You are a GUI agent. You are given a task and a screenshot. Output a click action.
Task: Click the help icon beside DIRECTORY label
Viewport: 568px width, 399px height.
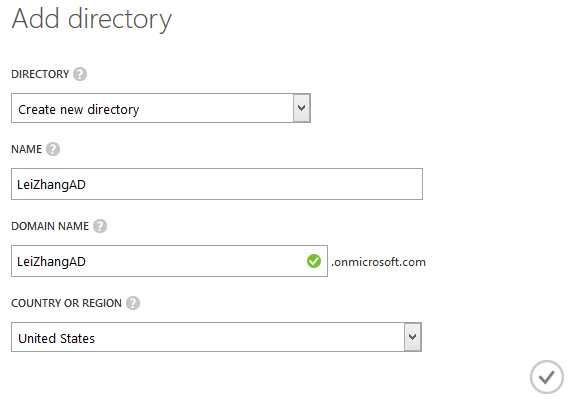pos(80,74)
